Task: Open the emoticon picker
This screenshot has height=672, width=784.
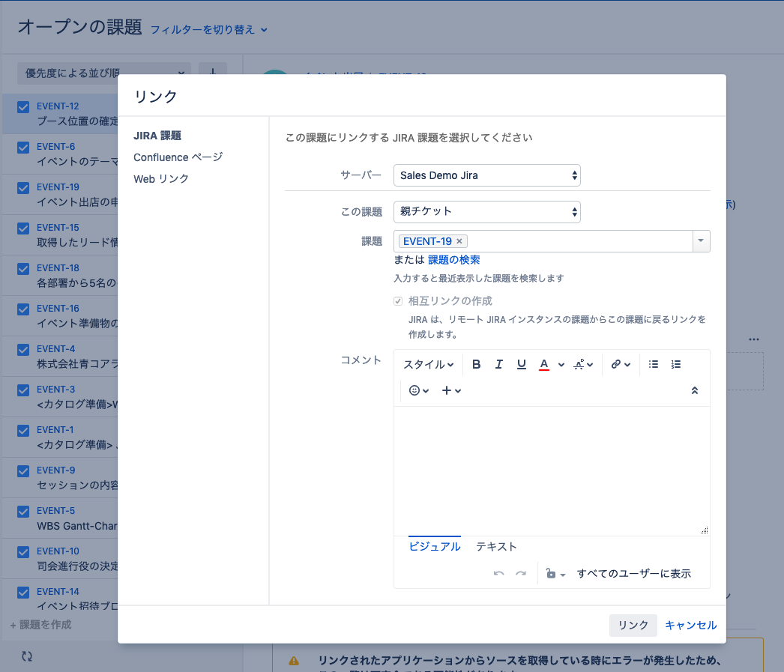Action: [418, 390]
